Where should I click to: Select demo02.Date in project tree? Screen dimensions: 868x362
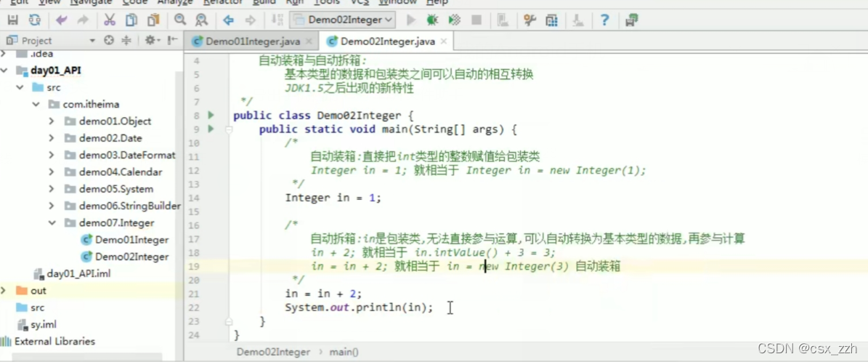110,138
